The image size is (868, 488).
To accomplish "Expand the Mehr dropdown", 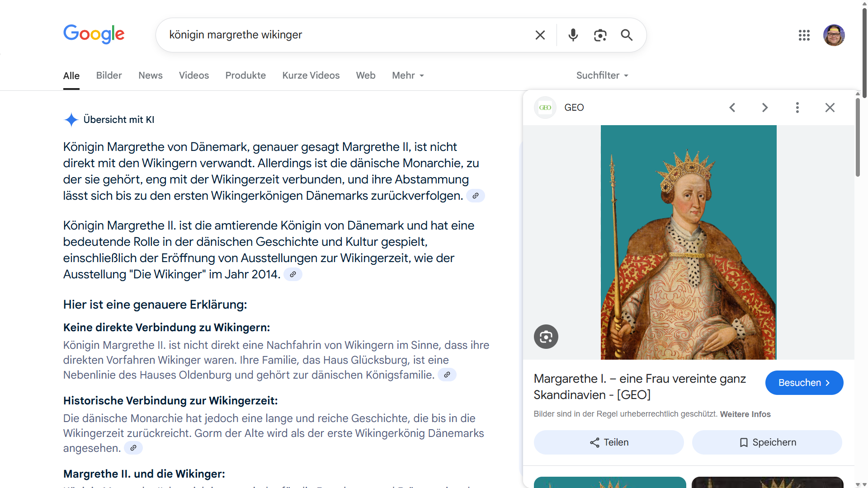I will [408, 75].
